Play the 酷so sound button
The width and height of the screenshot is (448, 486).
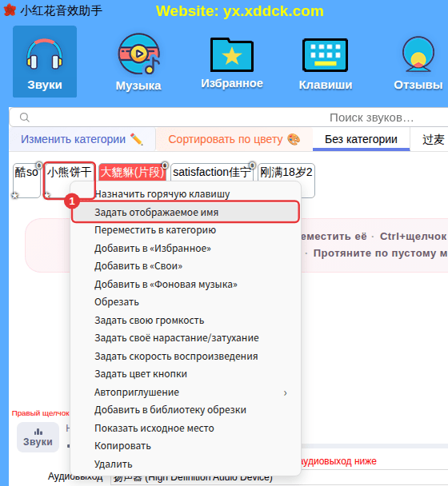[x=26, y=181]
